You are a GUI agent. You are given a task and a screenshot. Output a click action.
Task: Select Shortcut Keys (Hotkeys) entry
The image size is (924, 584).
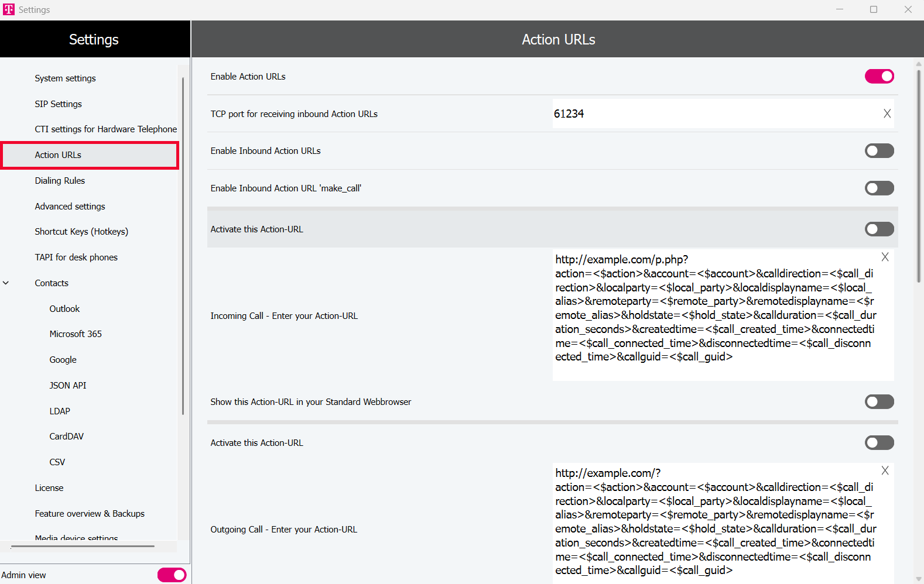(x=81, y=232)
